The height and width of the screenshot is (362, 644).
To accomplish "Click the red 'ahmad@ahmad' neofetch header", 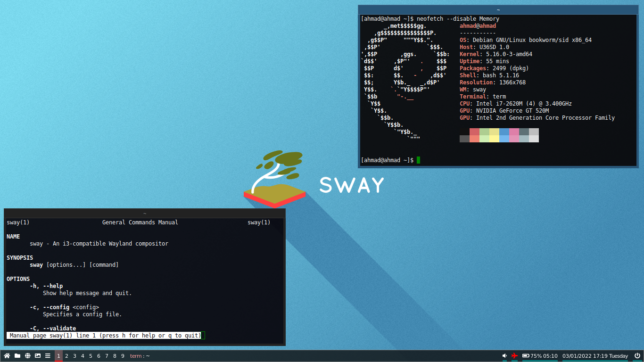I will [x=478, y=26].
